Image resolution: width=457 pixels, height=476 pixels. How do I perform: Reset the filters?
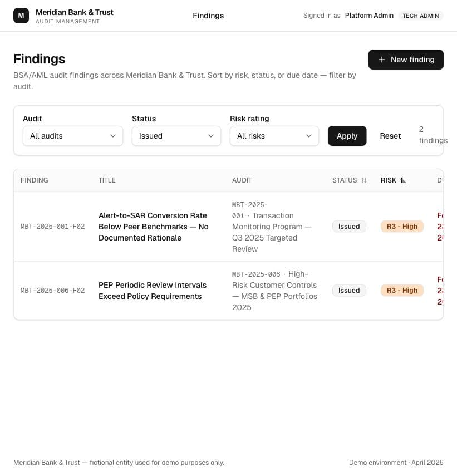point(390,136)
